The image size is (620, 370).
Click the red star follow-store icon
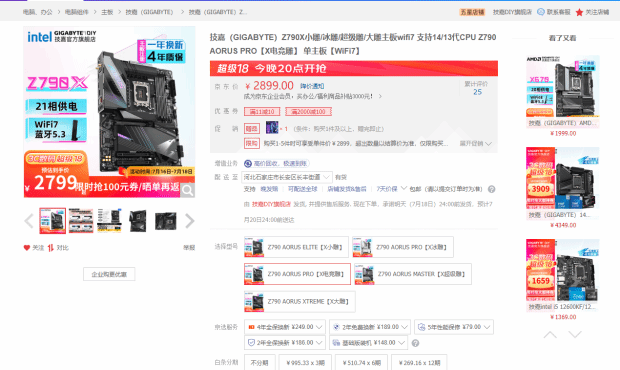point(579,12)
